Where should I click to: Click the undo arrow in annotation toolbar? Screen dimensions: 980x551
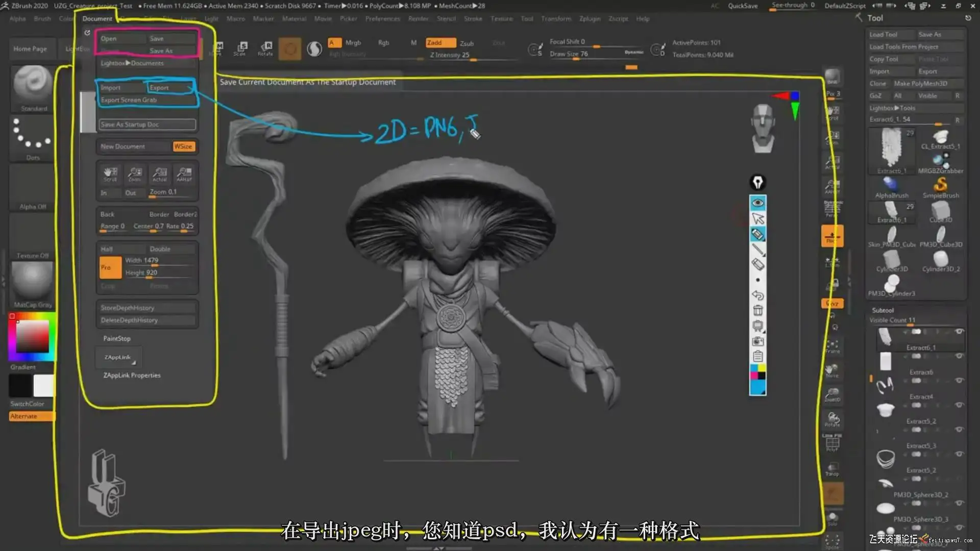coord(757,295)
